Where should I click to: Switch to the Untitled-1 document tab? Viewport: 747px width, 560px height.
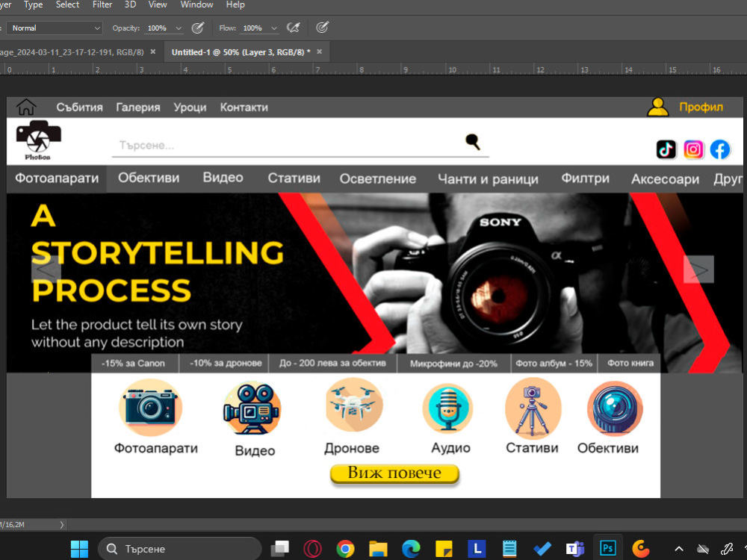click(241, 52)
